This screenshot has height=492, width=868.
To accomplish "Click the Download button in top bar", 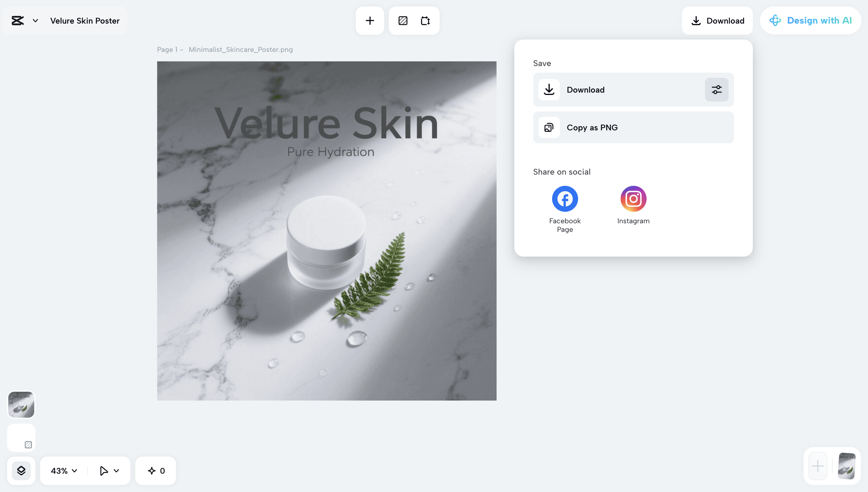I will tap(717, 21).
